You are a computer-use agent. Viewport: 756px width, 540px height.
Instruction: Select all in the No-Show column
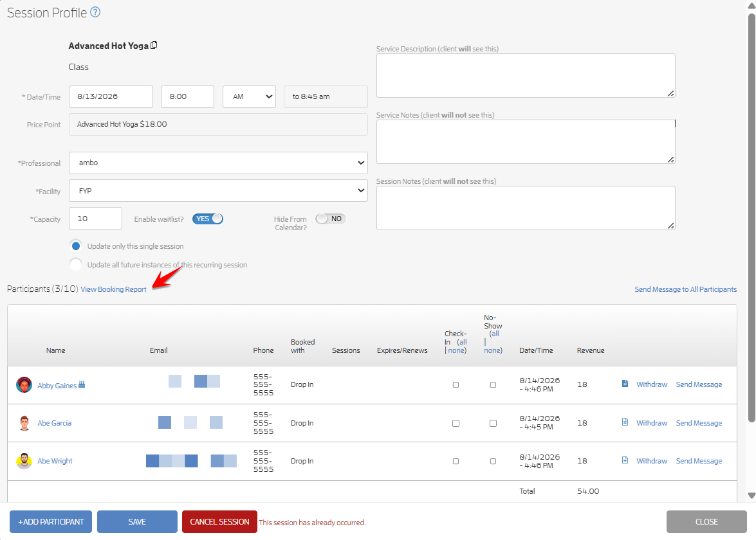coord(495,334)
